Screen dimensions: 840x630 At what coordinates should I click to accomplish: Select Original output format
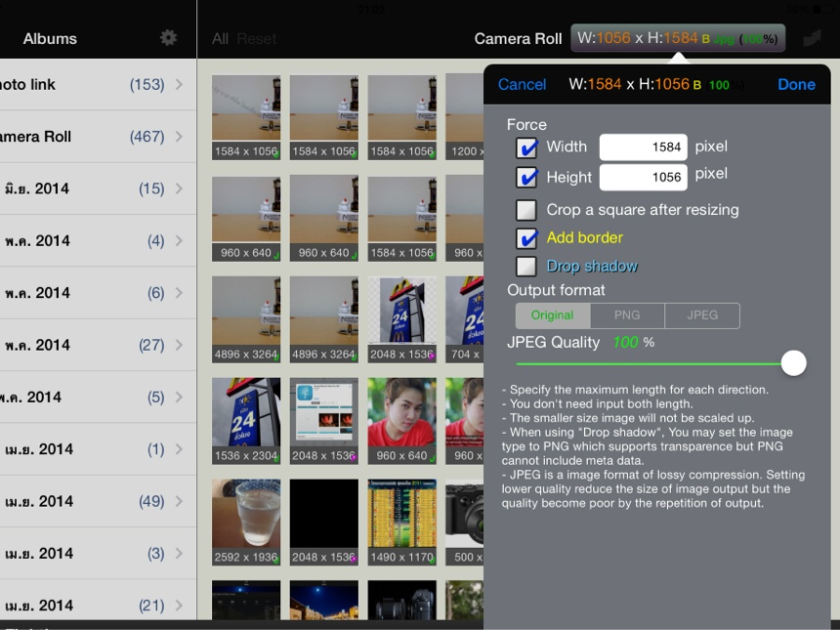click(552, 315)
